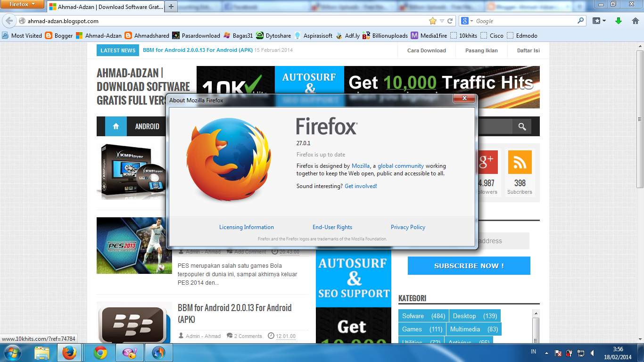The height and width of the screenshot is (362, 644).
Task: Click the RSS subscribers orange icon
Action: [x=520, y=162]
